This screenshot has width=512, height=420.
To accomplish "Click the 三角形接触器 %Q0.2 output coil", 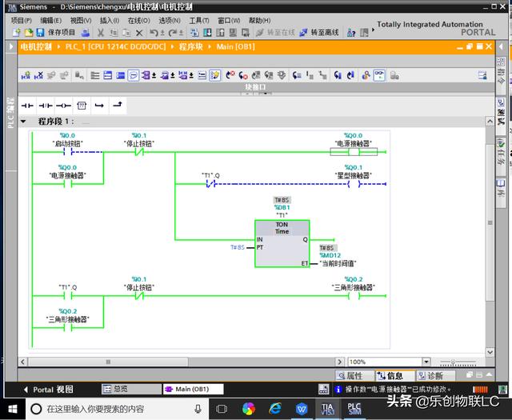I will [x=354, y=296].
